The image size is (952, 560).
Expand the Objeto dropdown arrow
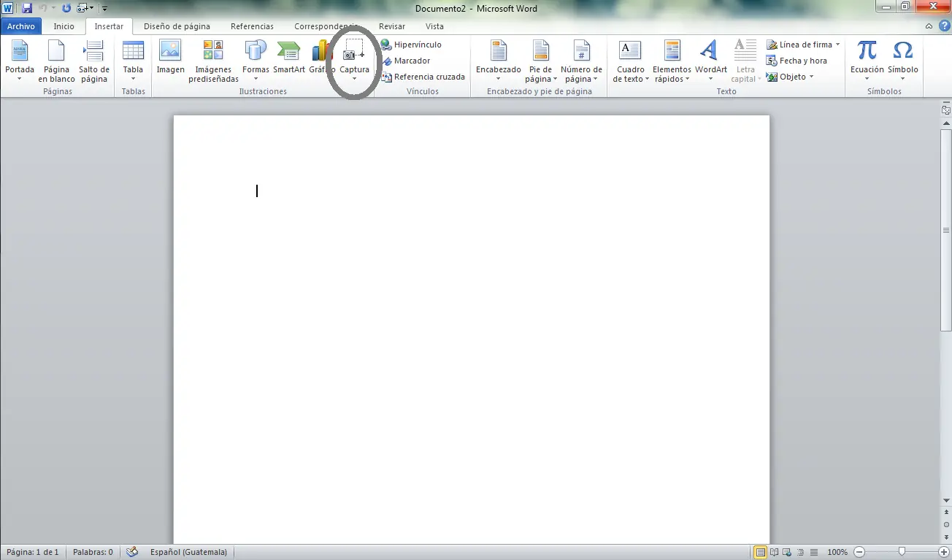(x=812, y=77)
